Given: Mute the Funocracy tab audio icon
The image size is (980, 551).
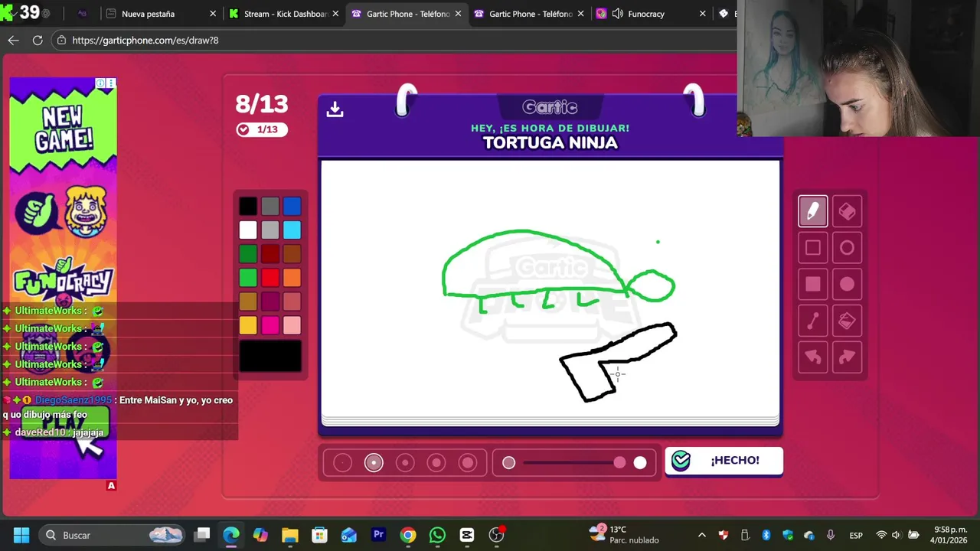Looking at the screenshot, I should point(618,14).
